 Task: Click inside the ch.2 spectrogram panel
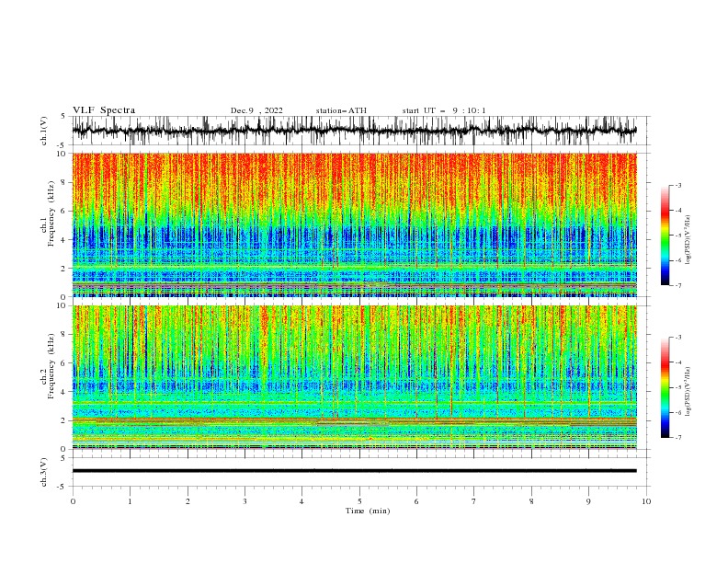point(354,377)
